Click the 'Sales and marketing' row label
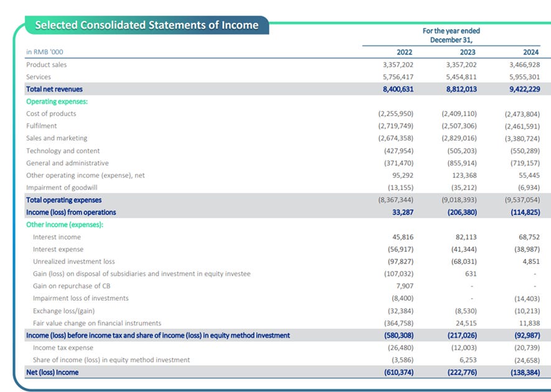Screen dimensions: 551x392 pos(57,139)
